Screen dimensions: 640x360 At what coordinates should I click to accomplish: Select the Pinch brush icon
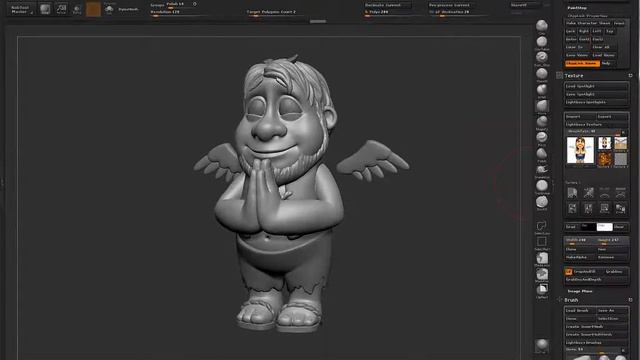click(x=542, y=137)
